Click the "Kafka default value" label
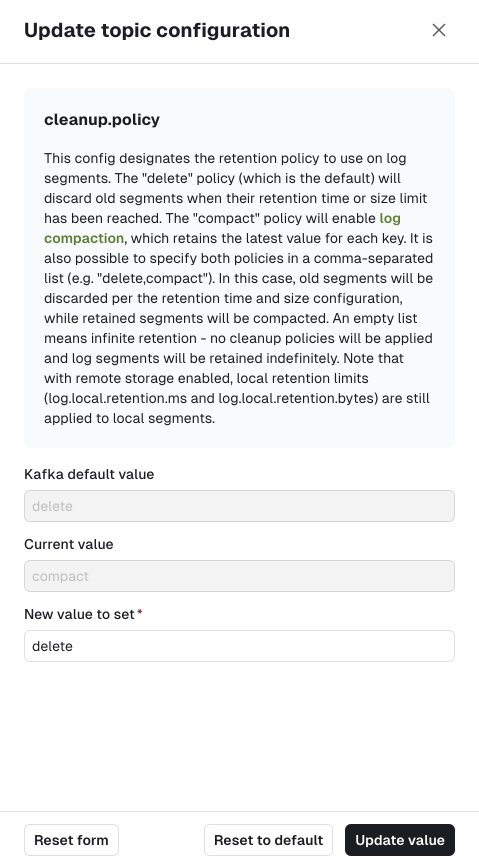 pos(89,474)
